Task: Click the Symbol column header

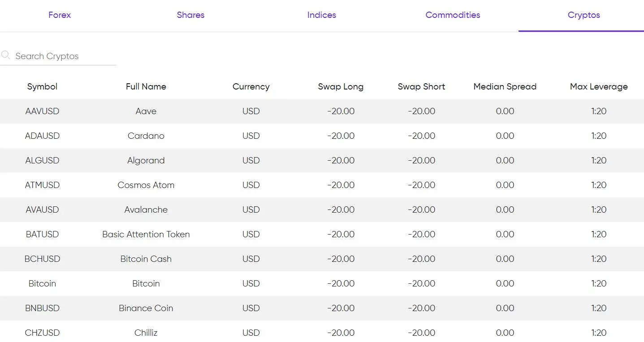Action: pos(42,87)
